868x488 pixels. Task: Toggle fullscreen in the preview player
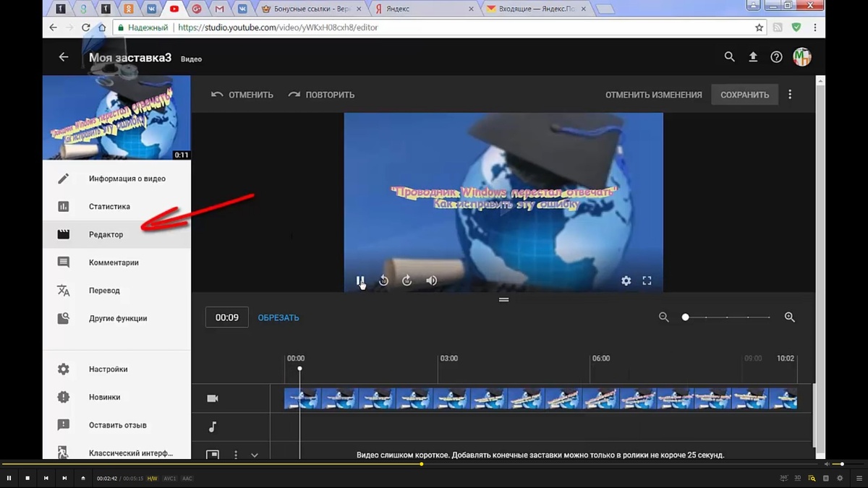pyautogui.click(x=647, y=281)
